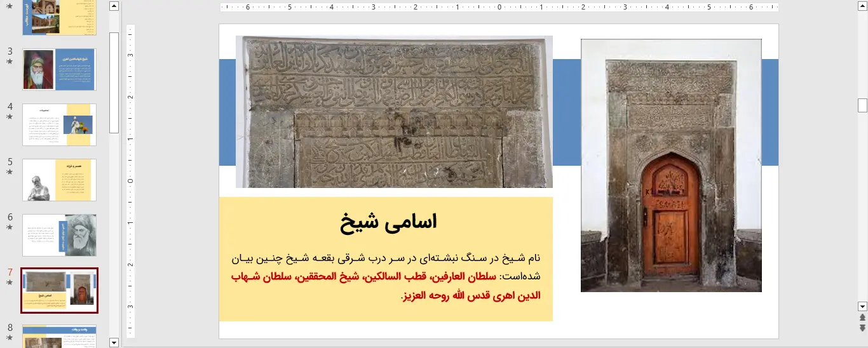Screen dimensions: 868x348
Task: Open slide 5 thumbnail with statue image
Action: [59, 180]
